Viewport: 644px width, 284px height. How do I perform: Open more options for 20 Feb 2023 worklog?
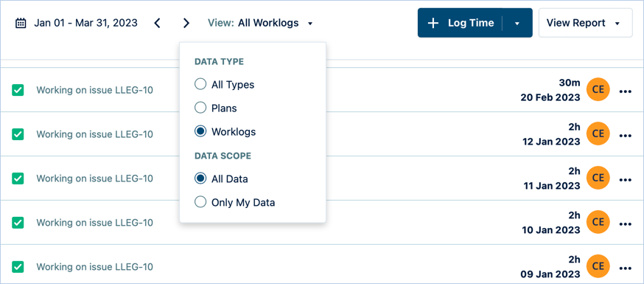(x=625, y=91)
